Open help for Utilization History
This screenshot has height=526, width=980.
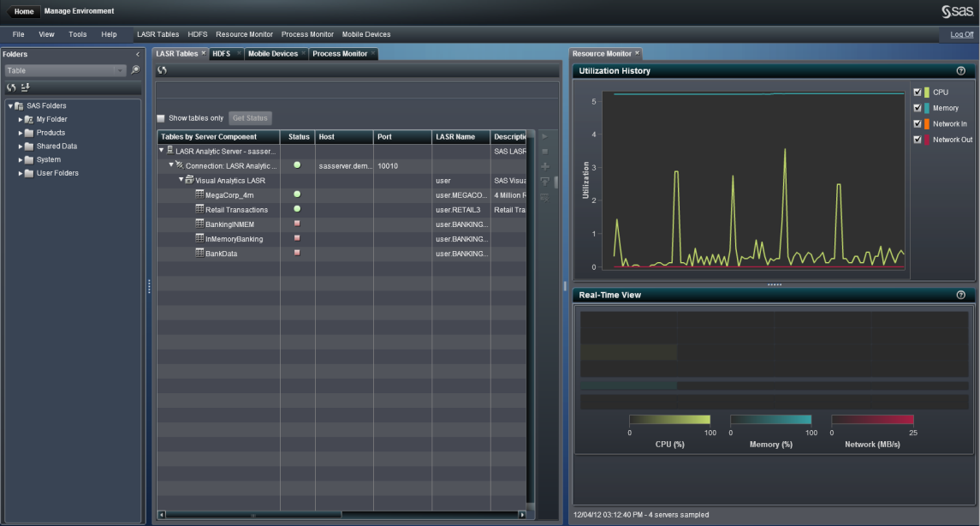[960, 71]
